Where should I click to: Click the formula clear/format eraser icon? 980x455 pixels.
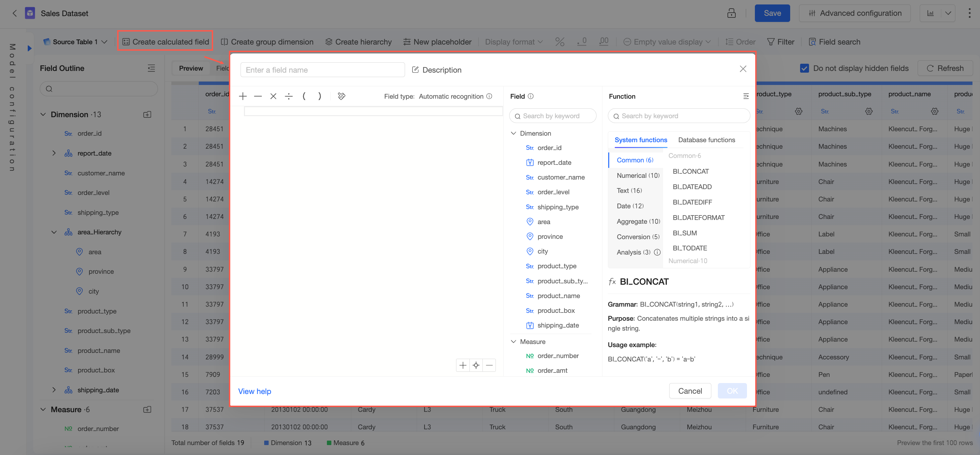pos(341,96)
